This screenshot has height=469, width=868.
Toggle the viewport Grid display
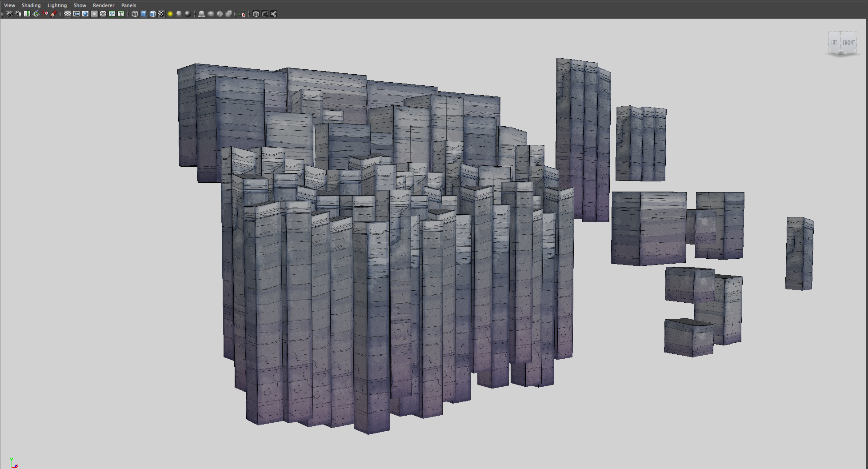point(68,14)
